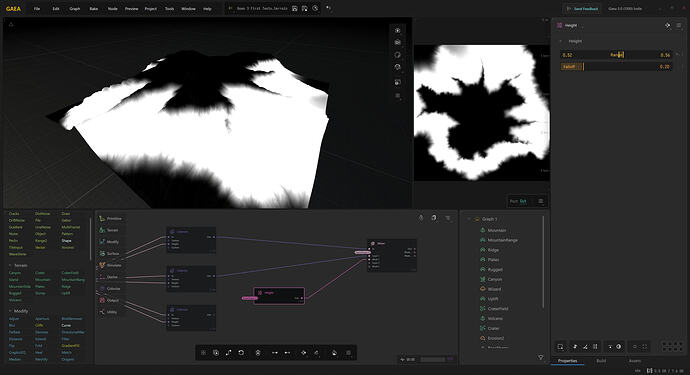690x375 pixels.
Task: Open the File menu
Action: pyautogui.click(x=37, y=8)
